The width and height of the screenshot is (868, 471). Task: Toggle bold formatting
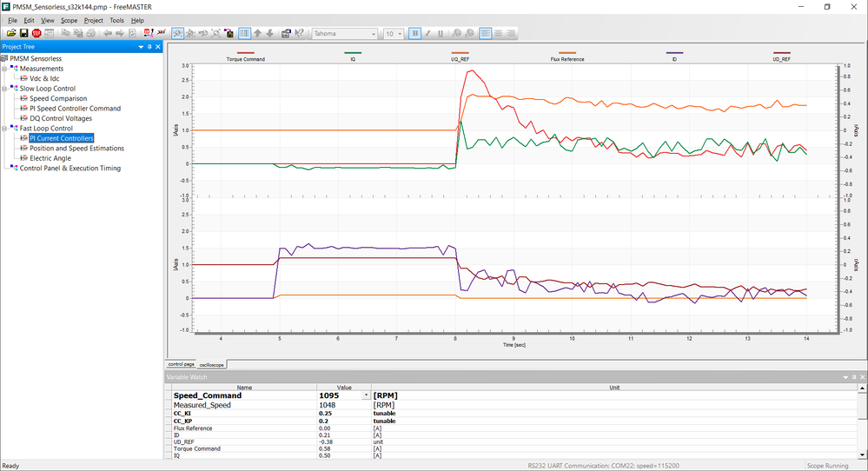coord(414,33)
